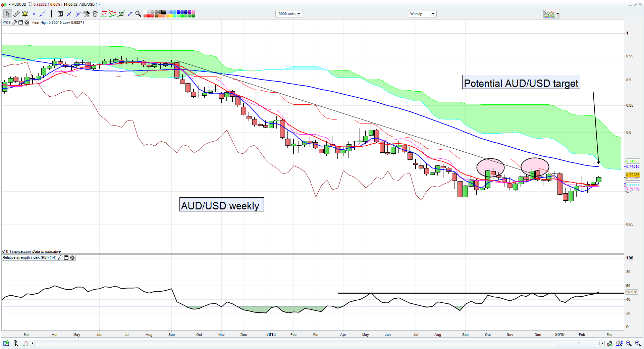Expand the AUDUSD chart type dropdown arrow
Screen dimensions: 644x349
tap(9, 4)
